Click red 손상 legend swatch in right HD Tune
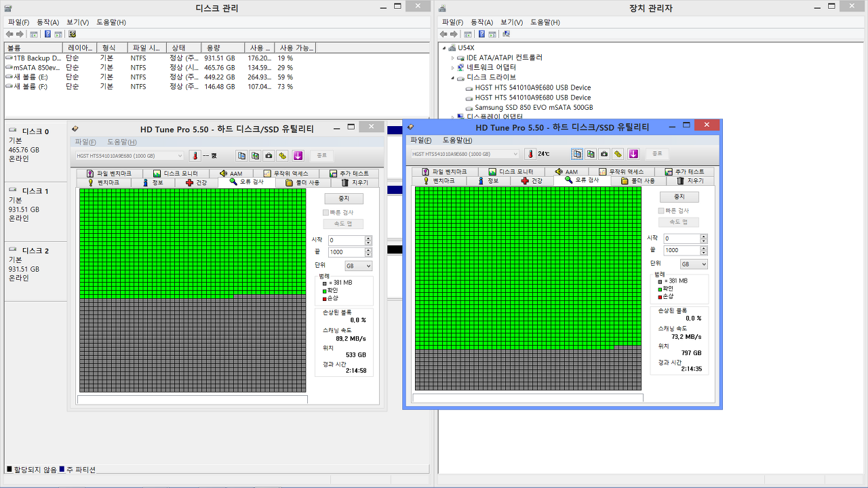This screenshot has height=488, width=868. [660, 297]
